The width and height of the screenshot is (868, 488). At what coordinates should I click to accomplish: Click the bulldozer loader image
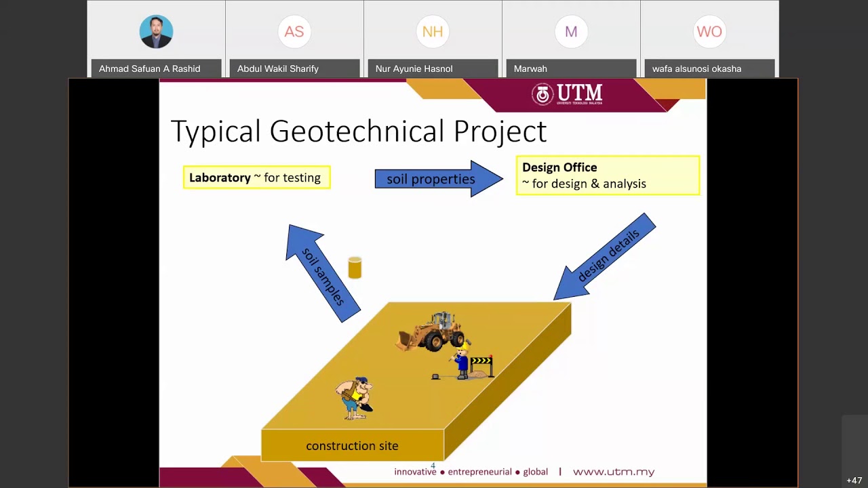click(x=432, y=331)
